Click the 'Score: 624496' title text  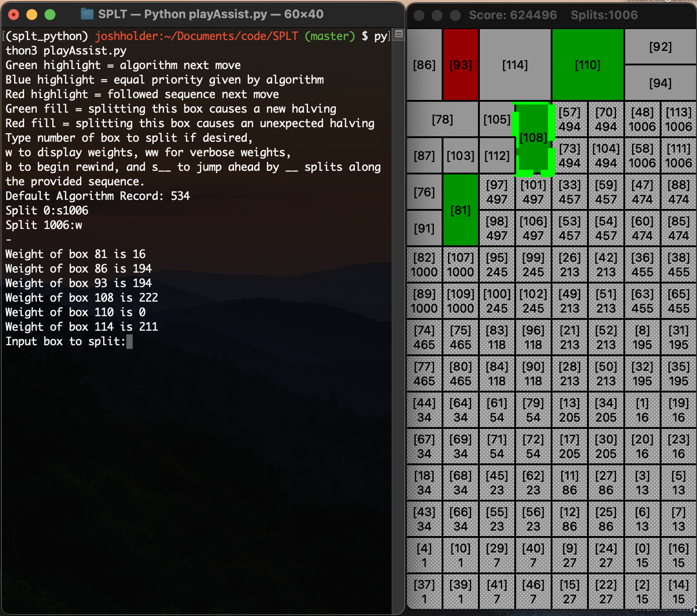(513, 15)
